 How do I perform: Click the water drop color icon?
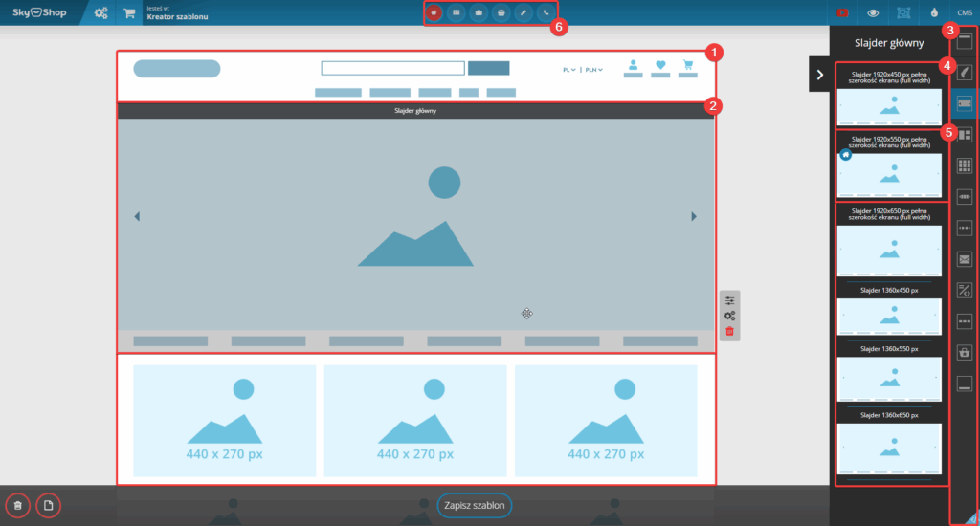(x=934, y=13)
